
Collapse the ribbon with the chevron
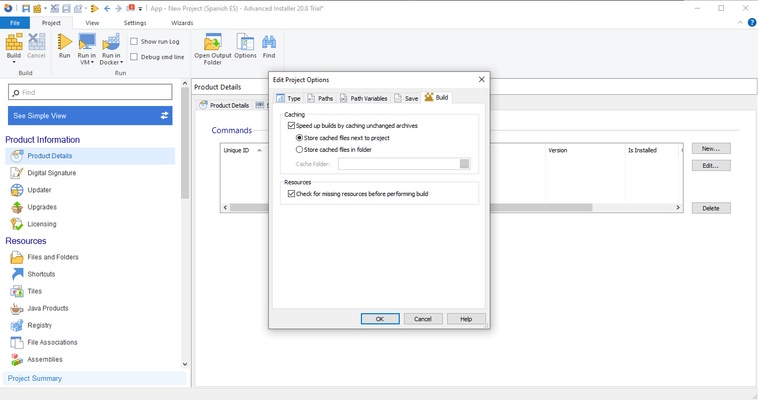pos(740,23)
